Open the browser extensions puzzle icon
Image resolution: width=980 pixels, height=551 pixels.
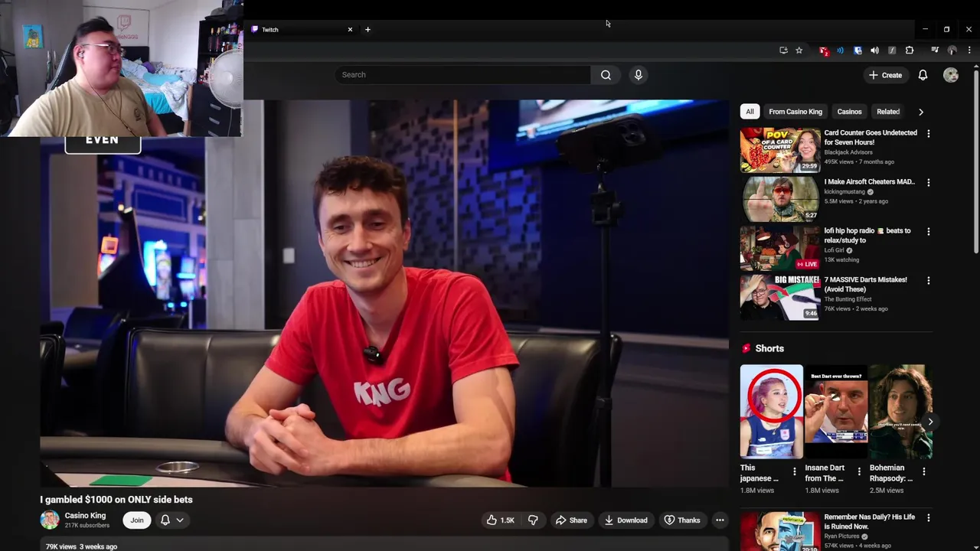(910, 51)
